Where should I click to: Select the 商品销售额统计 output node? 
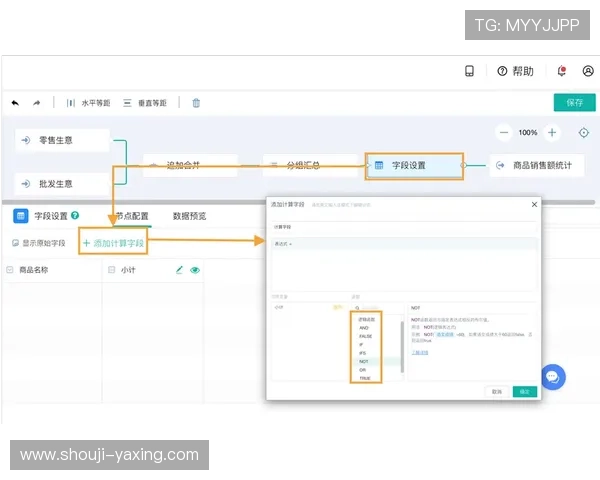pyautogui.click(x=537, y=165)
